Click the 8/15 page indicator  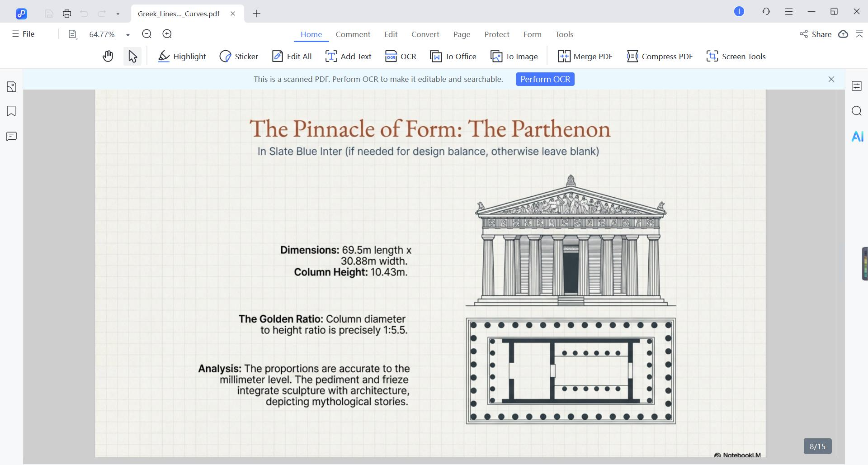coord(817,446)
